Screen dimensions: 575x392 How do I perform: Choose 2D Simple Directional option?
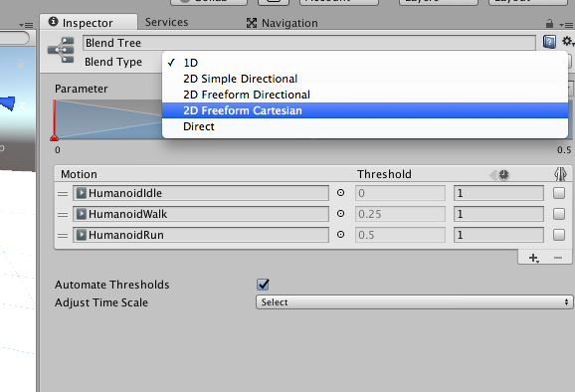tap(365, 79)
